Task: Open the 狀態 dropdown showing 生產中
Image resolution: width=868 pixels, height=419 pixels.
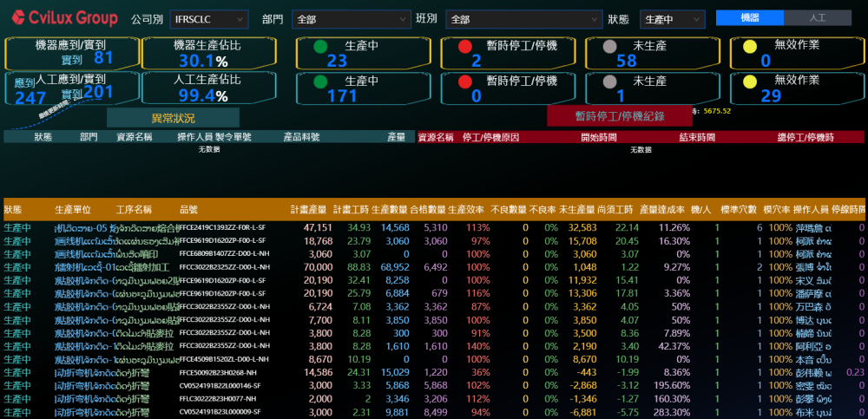Action: tap(671, 19)
